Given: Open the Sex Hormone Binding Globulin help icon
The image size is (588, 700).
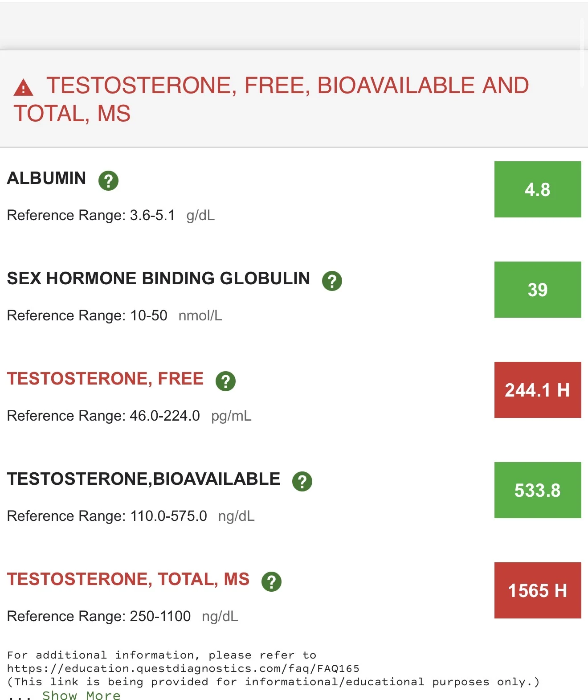Looking at the screenshot, I should point(332,281).
